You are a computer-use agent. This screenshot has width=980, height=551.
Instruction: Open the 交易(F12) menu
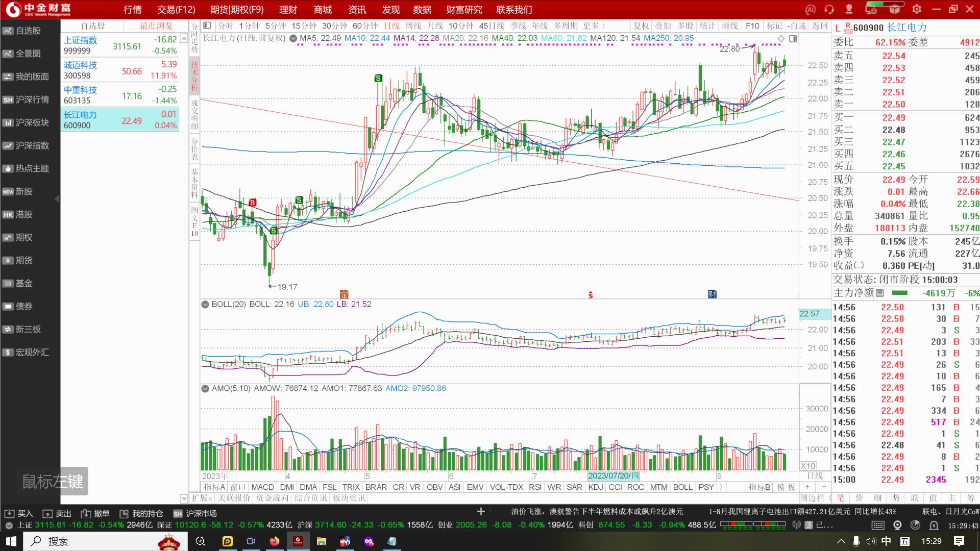(x=176, y=10)
